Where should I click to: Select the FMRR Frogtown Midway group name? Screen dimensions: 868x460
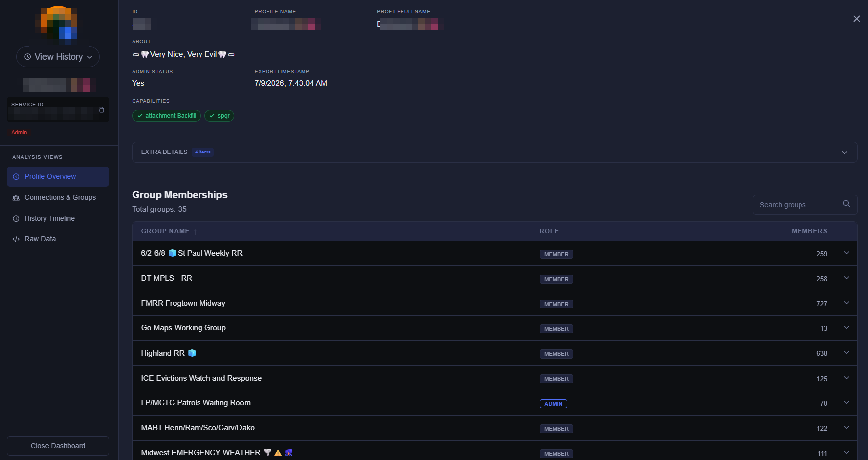coord(183,303)
